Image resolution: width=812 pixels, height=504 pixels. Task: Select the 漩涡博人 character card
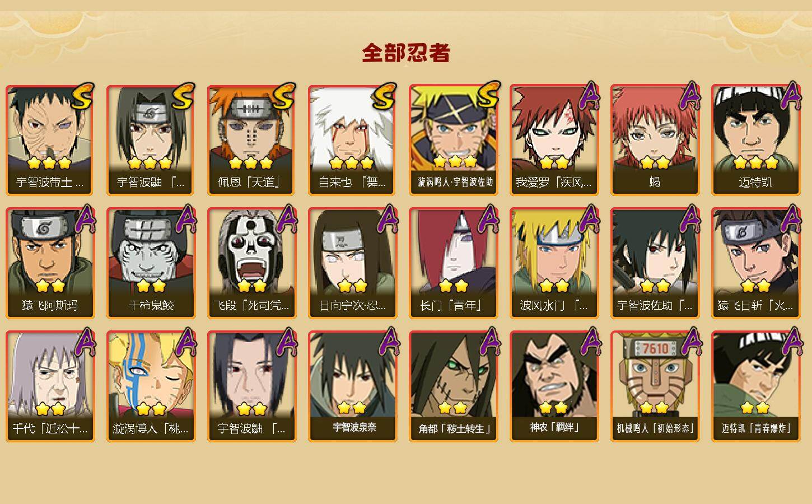[x=151, y=386]
